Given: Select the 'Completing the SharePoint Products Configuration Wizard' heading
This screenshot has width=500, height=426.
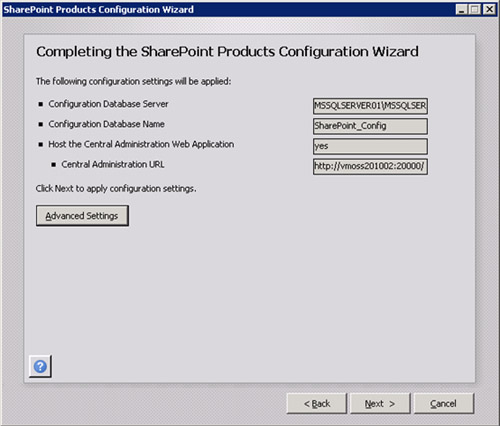Looking at the screenshot, I should pos(227,52).
